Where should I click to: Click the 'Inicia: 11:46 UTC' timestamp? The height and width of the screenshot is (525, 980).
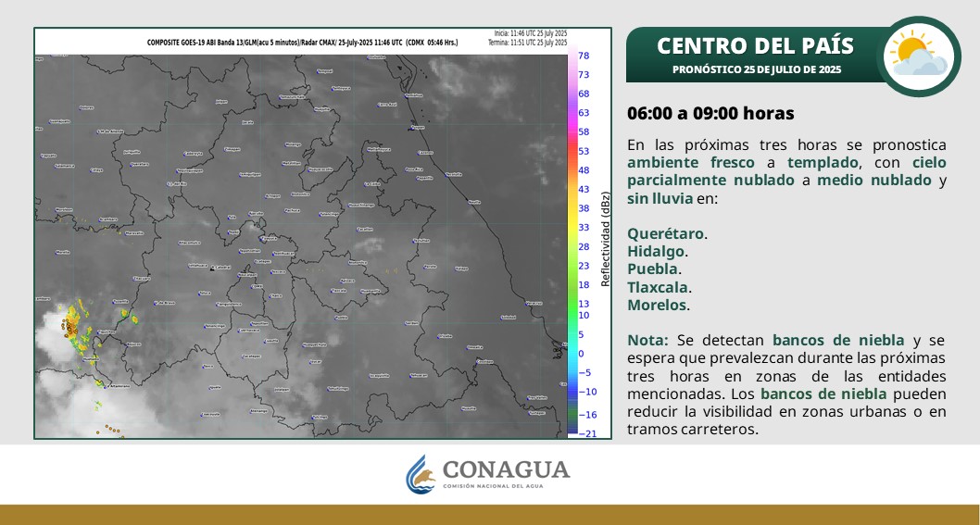point(530,33)
